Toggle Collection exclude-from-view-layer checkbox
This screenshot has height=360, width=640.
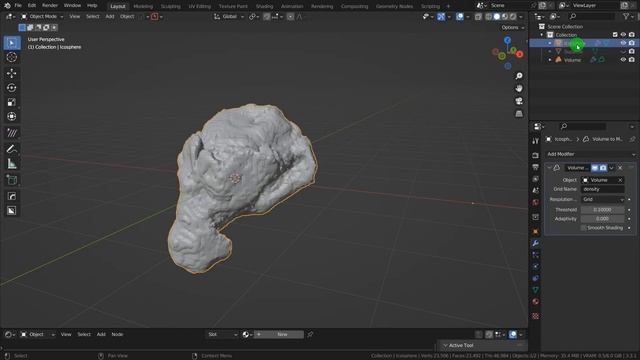(x=615, y=35)
